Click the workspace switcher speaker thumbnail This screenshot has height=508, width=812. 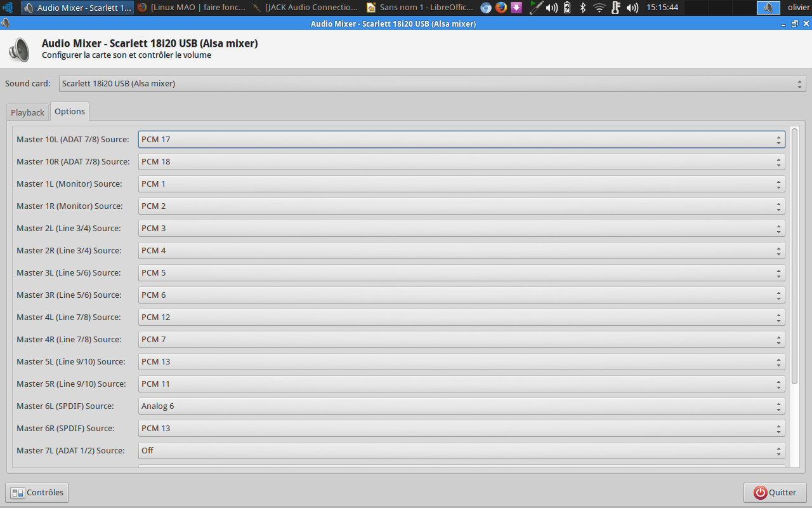[x=768, y=8]
